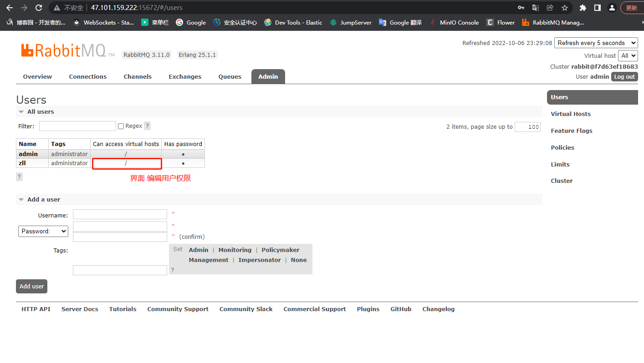This screenshot has width=644, height=363.
Task: Focus the Filter input field
Action: [x=77, y=126]
